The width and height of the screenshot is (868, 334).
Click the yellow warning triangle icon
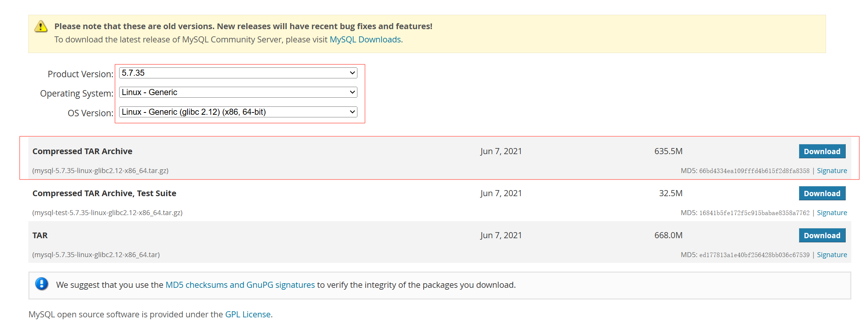tap(41, 27)
